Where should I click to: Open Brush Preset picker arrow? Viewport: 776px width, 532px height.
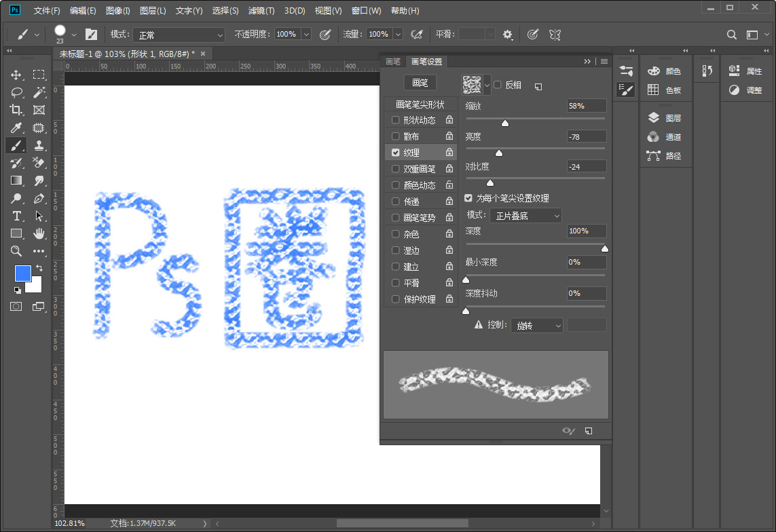(74, 35)
